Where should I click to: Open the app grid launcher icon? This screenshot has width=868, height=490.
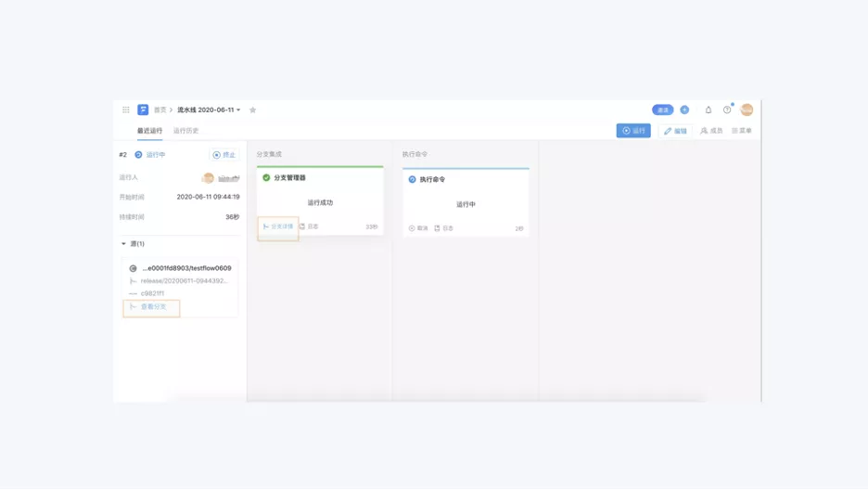pos(126,110)
